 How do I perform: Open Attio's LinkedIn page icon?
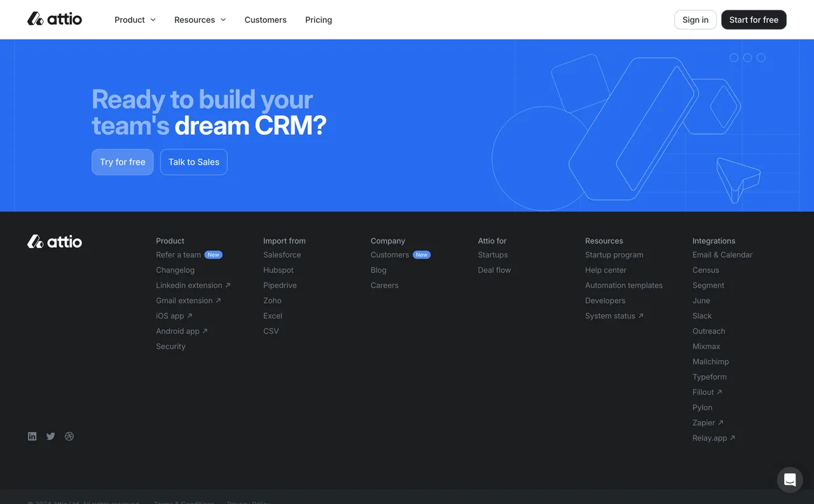32,436
